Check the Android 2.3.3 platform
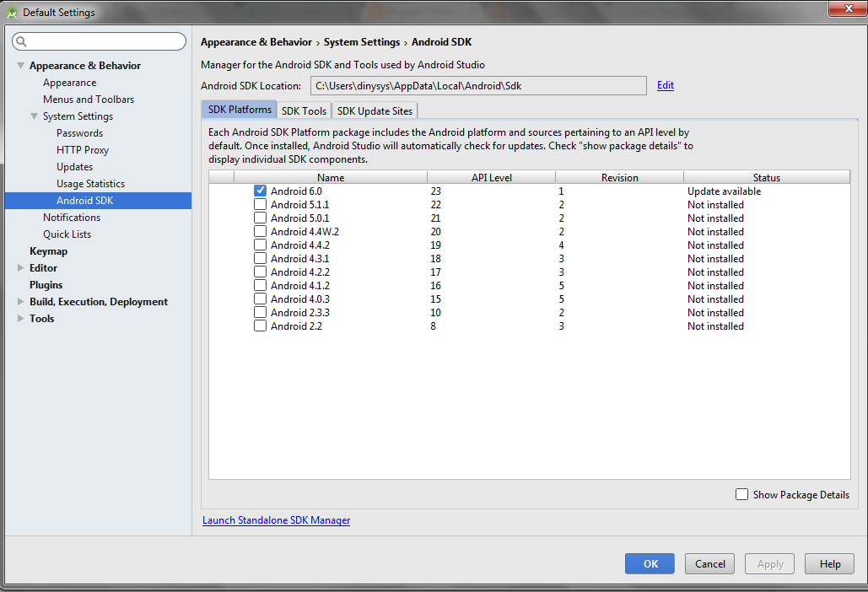Screen dimensions: 868x592 point(260,312)
